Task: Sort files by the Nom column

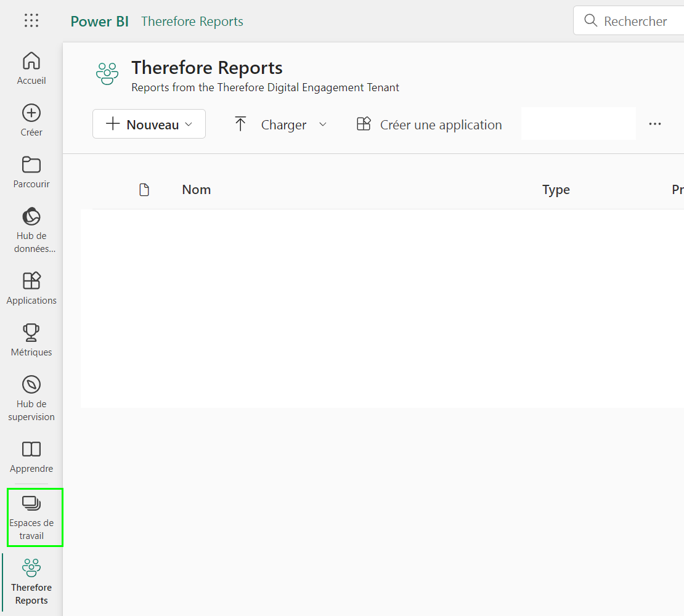Action: click(196, 189)
